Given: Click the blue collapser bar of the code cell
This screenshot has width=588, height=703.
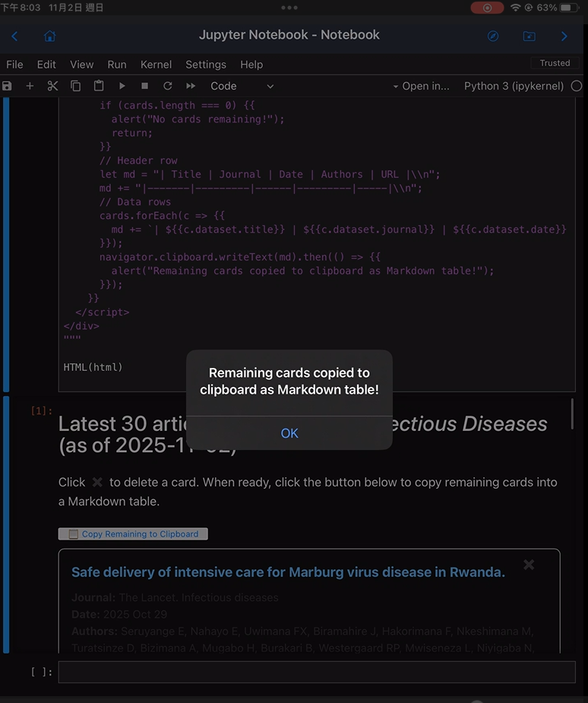Looking at the screenshot, I should 6,245.
